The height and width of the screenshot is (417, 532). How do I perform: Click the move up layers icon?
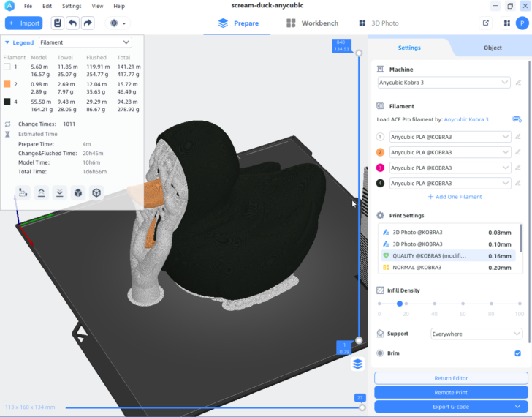click(x=42, y=193)
